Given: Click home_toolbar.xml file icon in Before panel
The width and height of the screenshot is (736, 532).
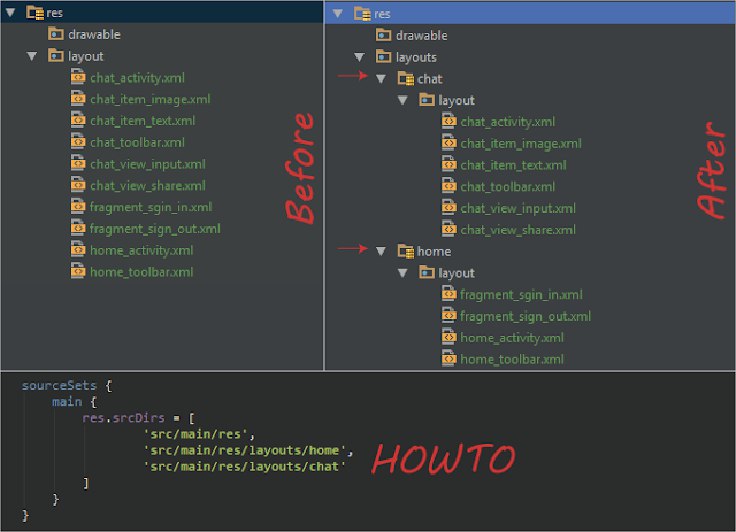Looking at the screenshot, I should click(78, 271).
